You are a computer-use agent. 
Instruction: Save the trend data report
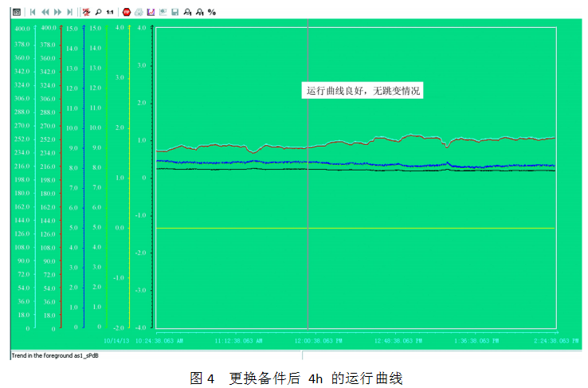pyautogui.click(x=174, y=13)
